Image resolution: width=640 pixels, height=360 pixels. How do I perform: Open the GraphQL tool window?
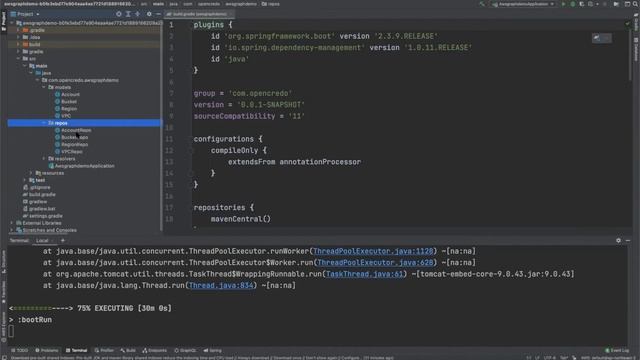185,350
